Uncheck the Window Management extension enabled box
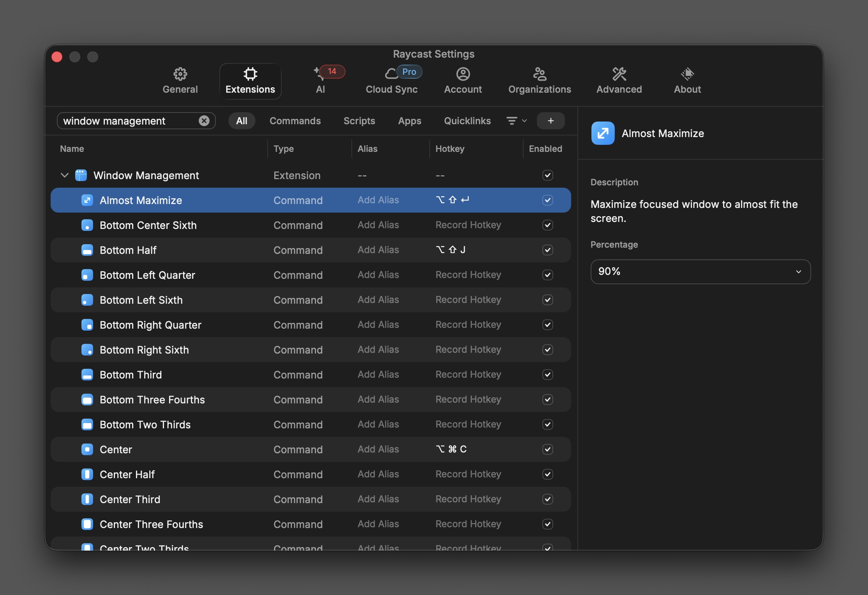Viewport: 868px width, 595px height. (x=547, y=175)
